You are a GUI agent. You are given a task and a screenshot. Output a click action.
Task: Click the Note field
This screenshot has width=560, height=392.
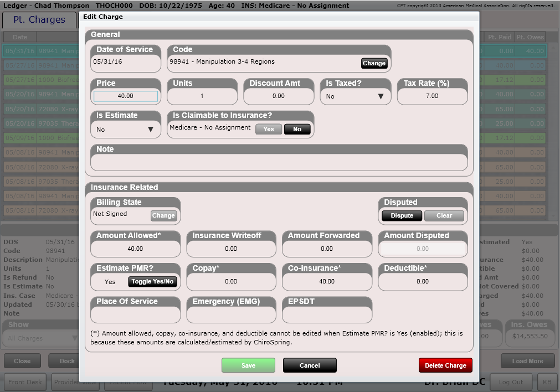pos(279,159)
